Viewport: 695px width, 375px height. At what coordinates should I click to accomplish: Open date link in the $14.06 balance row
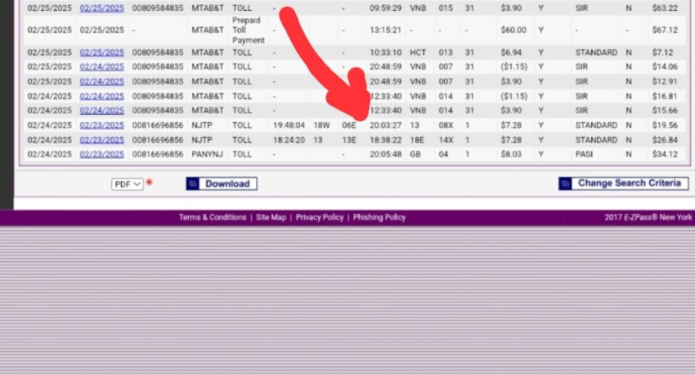click(102, 66)
